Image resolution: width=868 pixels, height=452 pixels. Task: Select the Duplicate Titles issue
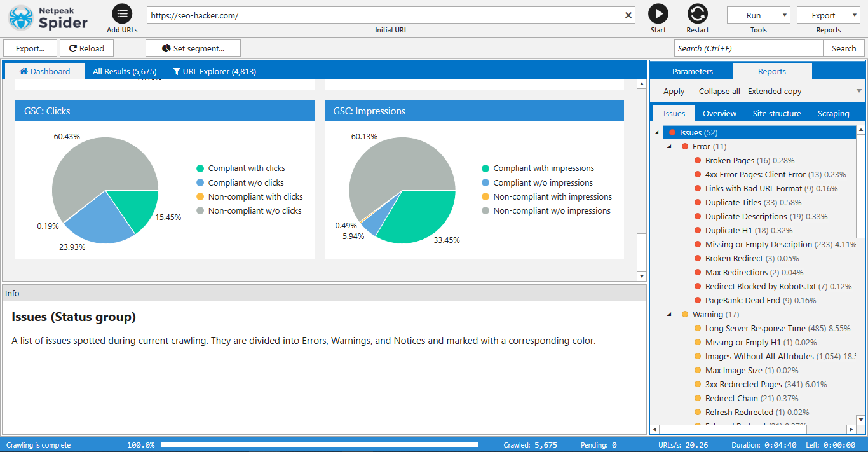click(x=733, y=203)
